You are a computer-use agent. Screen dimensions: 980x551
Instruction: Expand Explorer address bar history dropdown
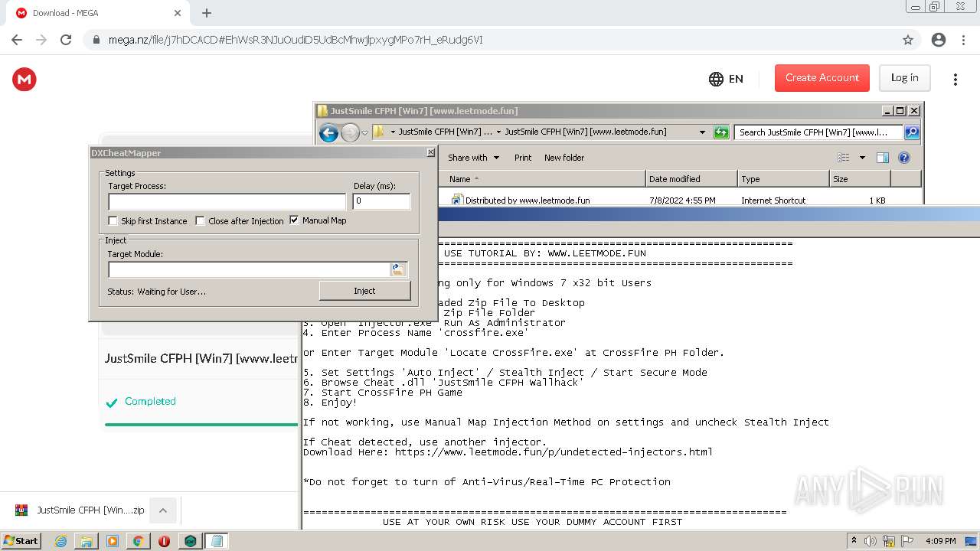(x=702, y=132)
